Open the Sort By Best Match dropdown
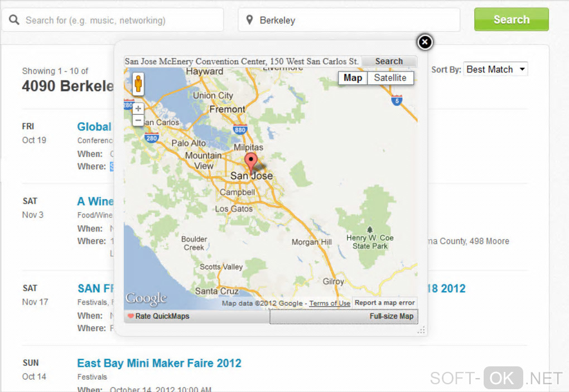This screenshot has width=569, height=392. (495, 69)
